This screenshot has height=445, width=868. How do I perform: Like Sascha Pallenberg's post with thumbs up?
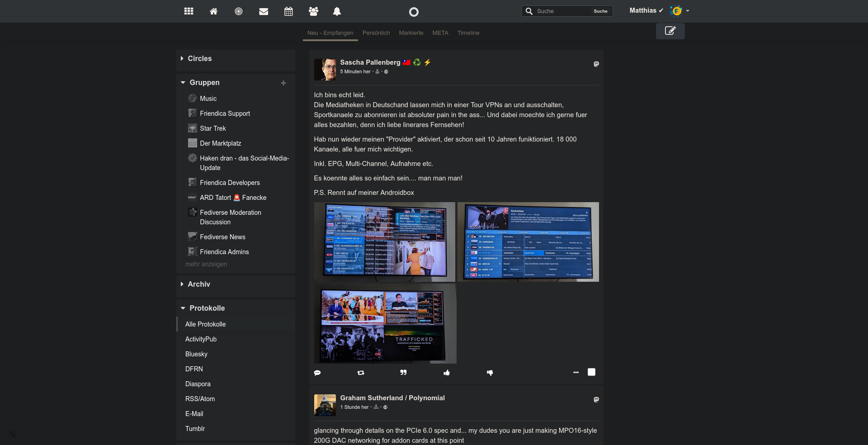pyautogui.click(x=447, y=373)
